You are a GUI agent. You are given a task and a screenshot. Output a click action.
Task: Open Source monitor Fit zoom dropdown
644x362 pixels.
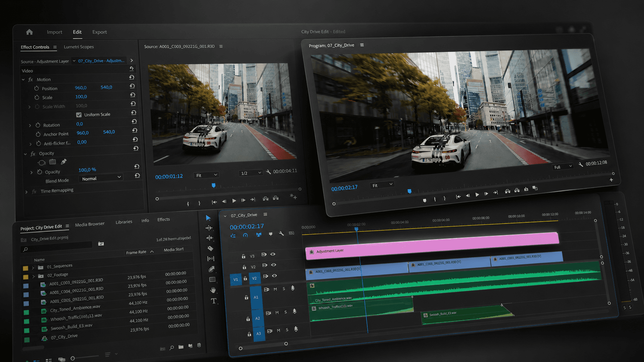pos(206,175)
